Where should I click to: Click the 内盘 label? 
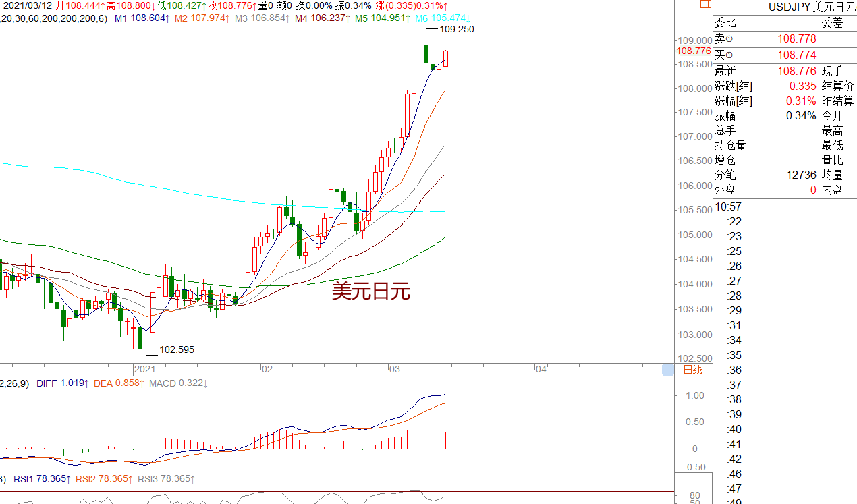[832, 190]
